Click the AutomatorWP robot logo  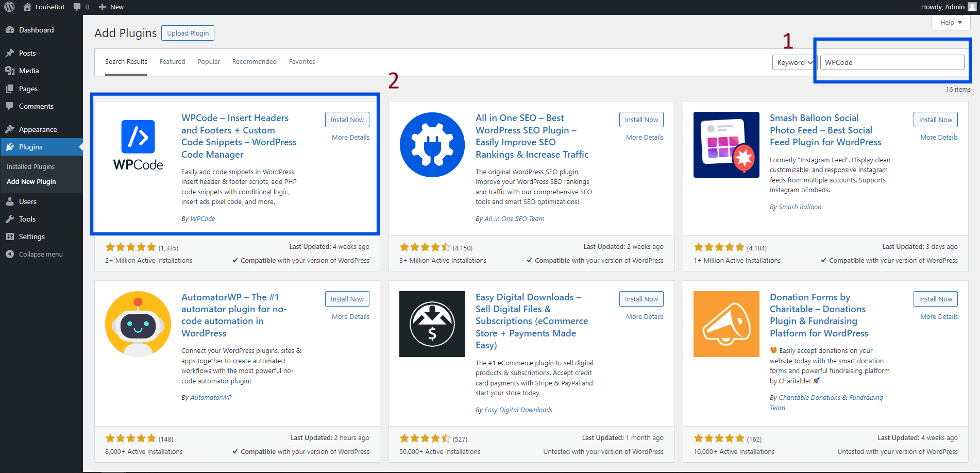(x=138, y=324)
